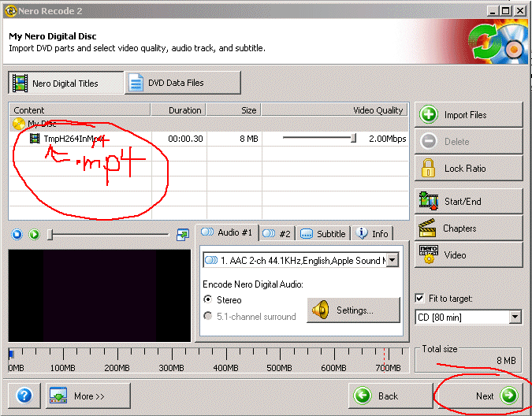The image size is (532, 416).
Task: Open the audio Settings... dialog
Action: click(354, 310)
